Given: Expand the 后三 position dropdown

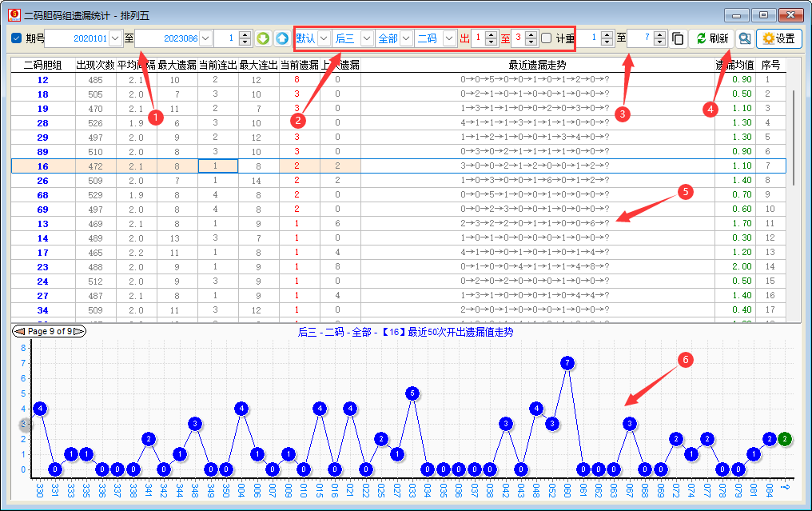Looking at the screenshot, I should pos(367,38).
